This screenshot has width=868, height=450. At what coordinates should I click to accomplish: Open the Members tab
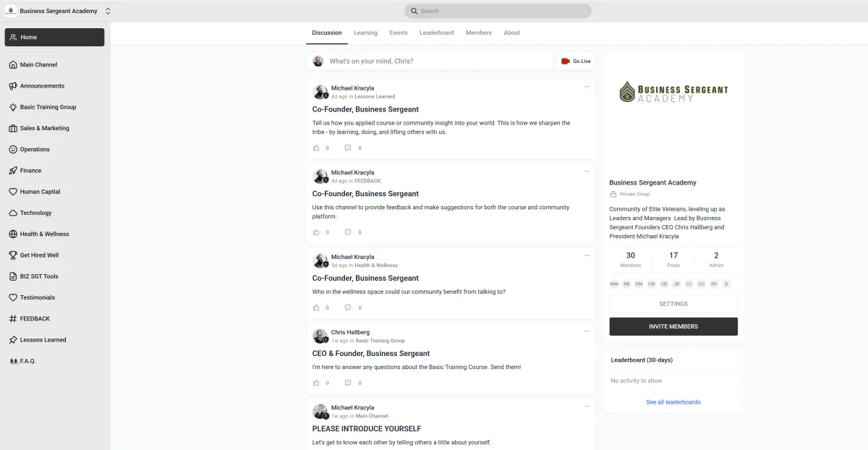click(479, 33)
